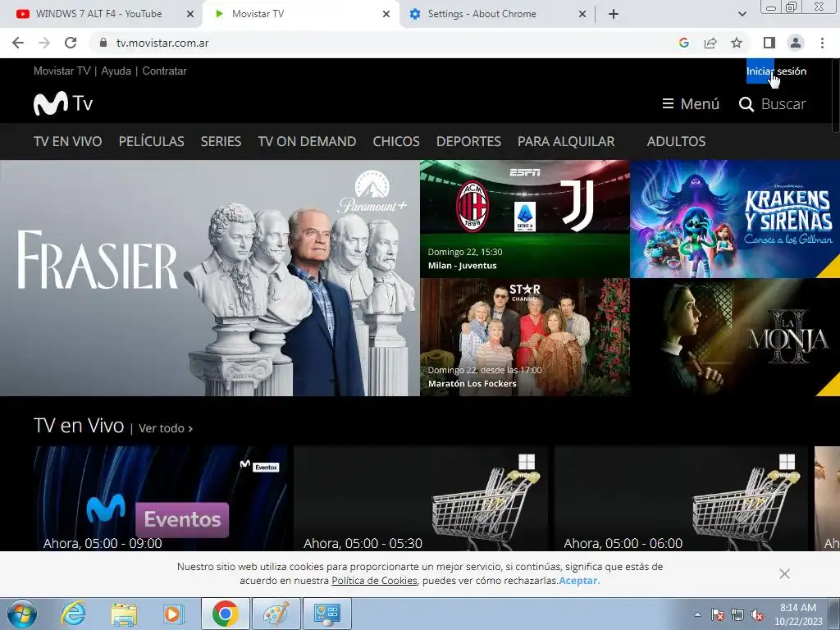840x630 pixels.
Task: Accept cookies with Aceptar
Action: [x=579, y=581]
